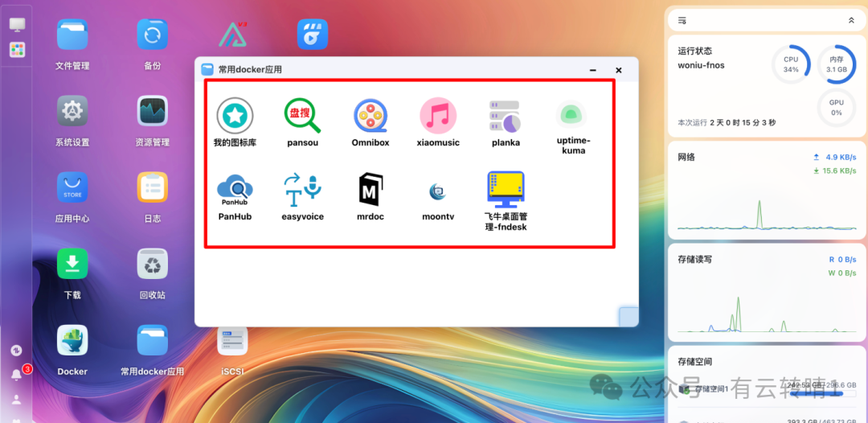Open 我的图标库 in the docker folder window

[x=235, y=116]
